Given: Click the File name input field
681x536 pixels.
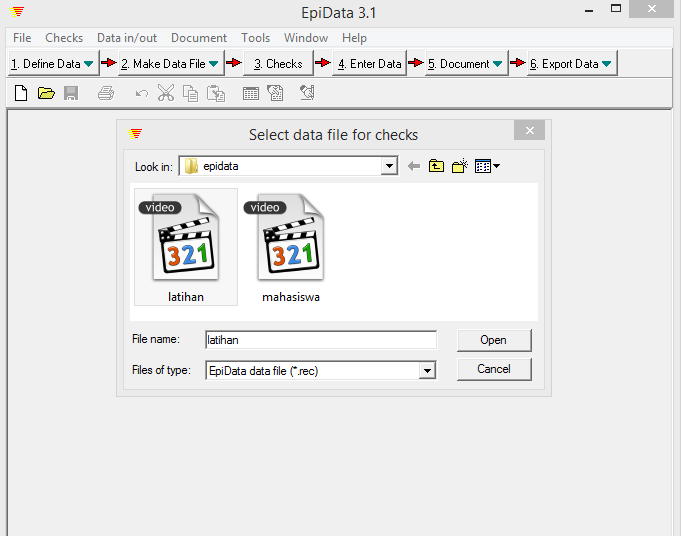Looking at the screenshot, I should pyautogui.click(x=321, y=340).
